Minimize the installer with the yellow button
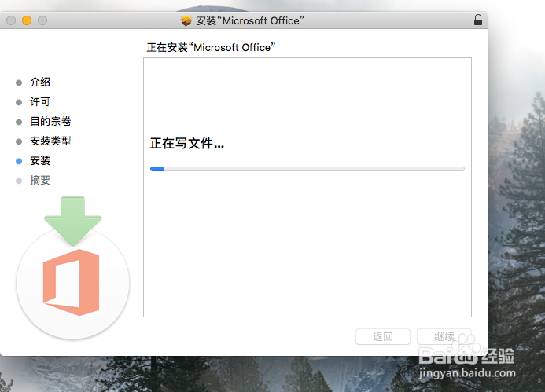The width and height of the screenshot is (545, 392). pos(27,20)
